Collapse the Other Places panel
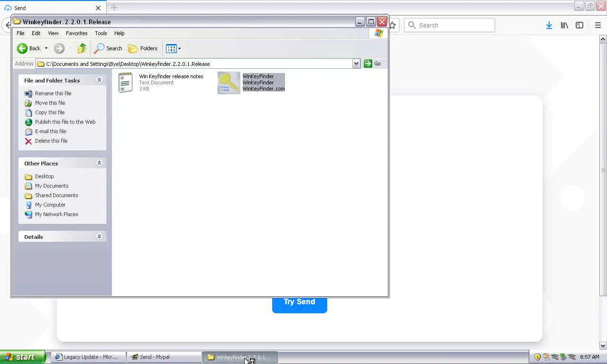This screenshot has width=607, height=364. [x=99, y=163]
